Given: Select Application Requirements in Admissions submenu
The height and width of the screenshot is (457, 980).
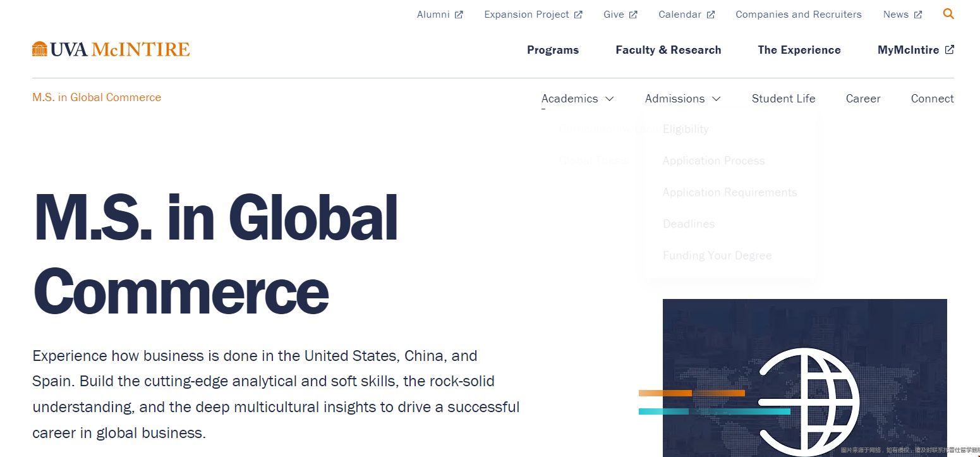Looking at the screenshot, I should (730, 192).
